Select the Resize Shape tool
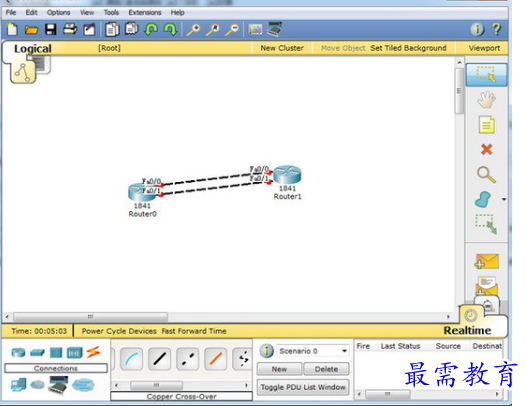526x406 pixels. pyautogui.click(x=486, y=224)
